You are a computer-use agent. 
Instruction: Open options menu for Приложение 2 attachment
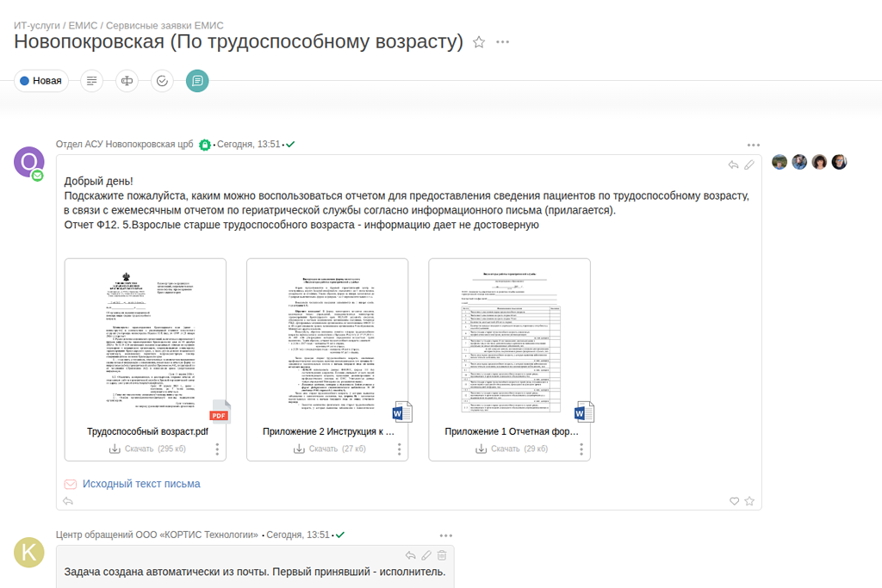400,449
